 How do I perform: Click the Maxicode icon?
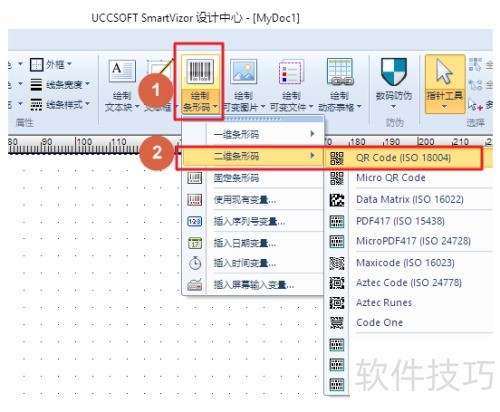pos(337,263)
